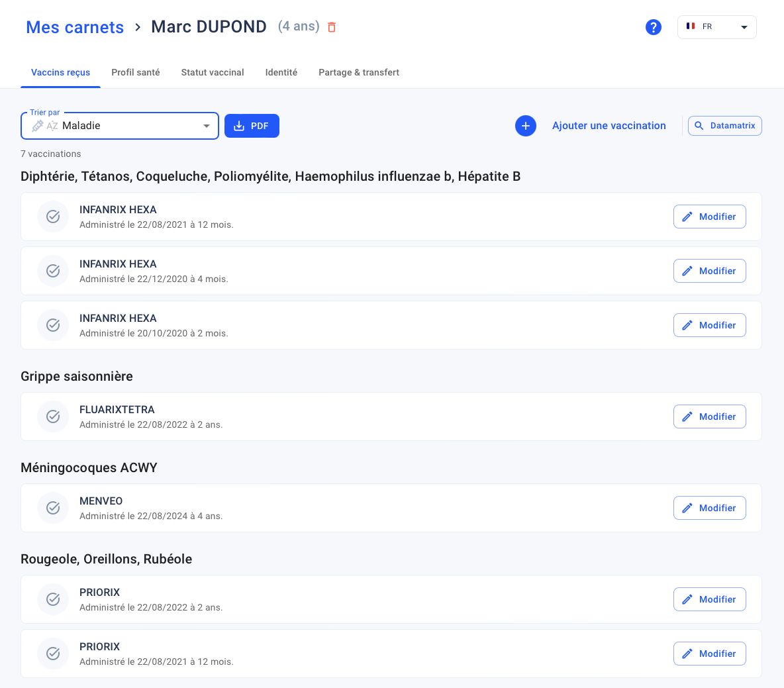This screenshot has width=784, height=688.
Task: Click checkmark icon of INFANRIX HEXA 22/08/2021
Action: coord(53,217)
